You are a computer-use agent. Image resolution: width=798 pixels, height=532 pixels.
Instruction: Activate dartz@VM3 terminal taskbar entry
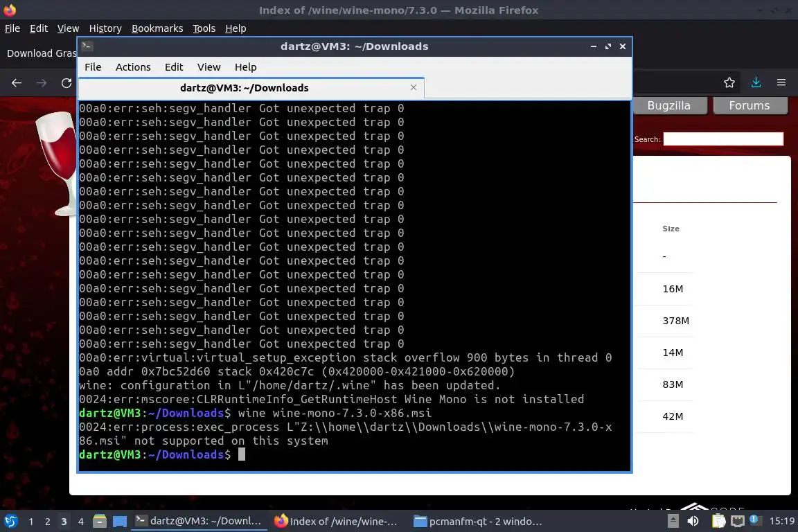(199, 521)
